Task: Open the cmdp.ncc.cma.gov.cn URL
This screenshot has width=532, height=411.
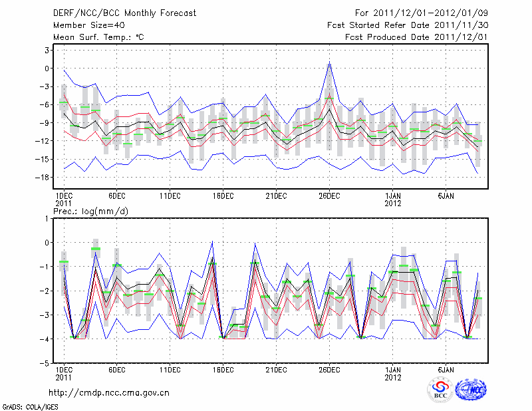Action: coord(109,392)
